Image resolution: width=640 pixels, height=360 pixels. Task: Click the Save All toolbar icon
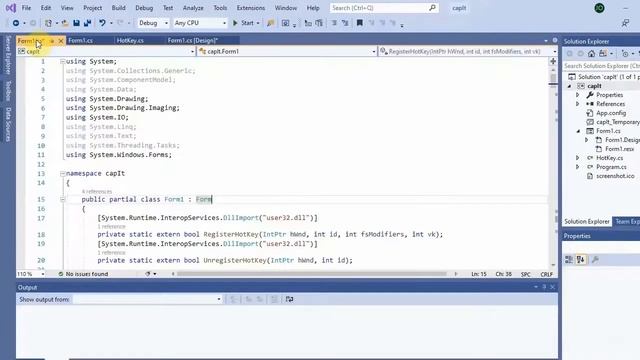point(87,23)
